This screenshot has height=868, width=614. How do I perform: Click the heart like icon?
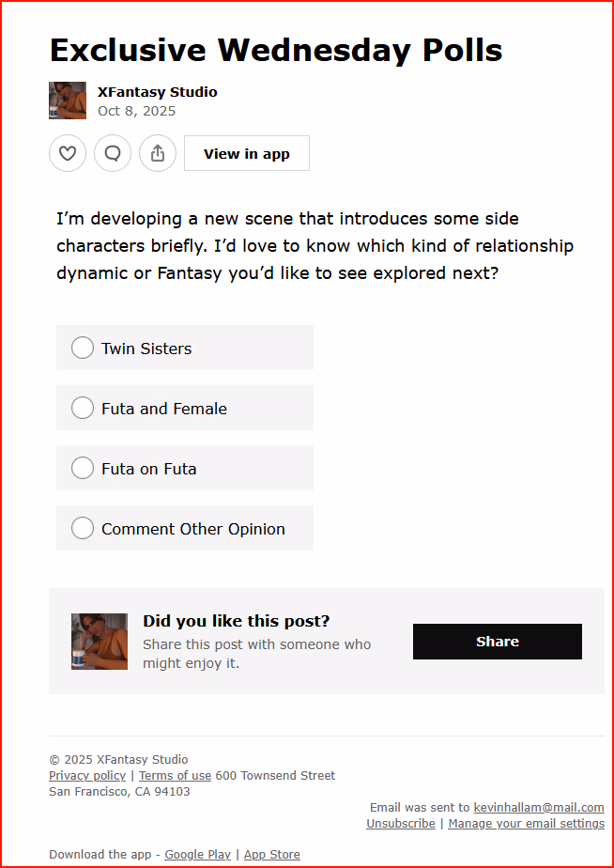(68, 153)
